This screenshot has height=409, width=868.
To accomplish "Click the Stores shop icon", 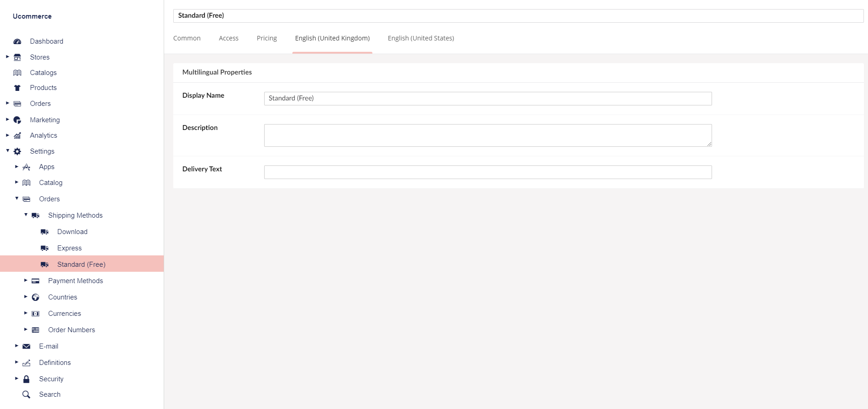I will pyautogui.click(x=17, y=57).
